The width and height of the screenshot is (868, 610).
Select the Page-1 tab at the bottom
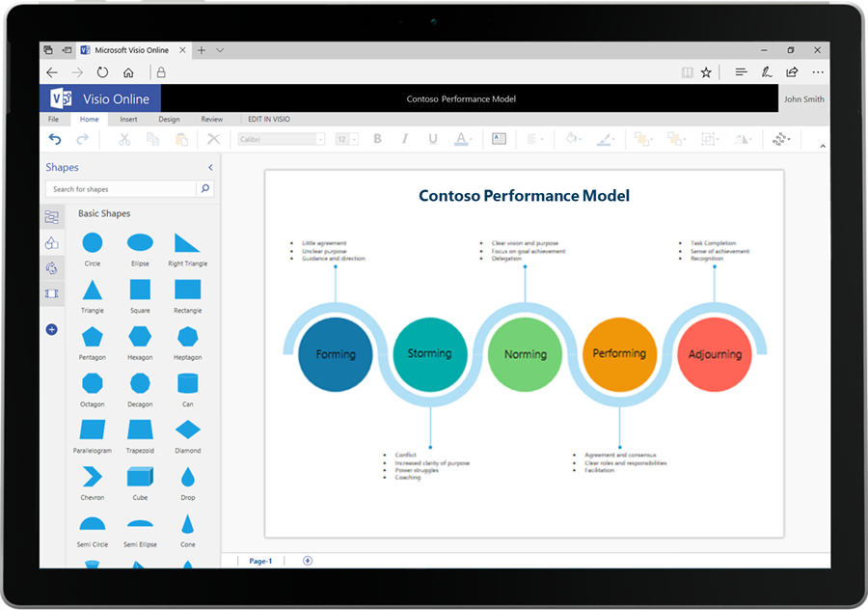coord(259,561)
